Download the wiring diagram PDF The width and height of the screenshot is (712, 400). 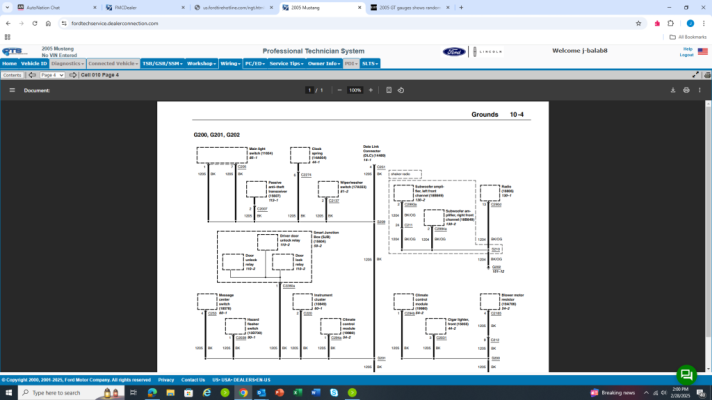[673, 90]
